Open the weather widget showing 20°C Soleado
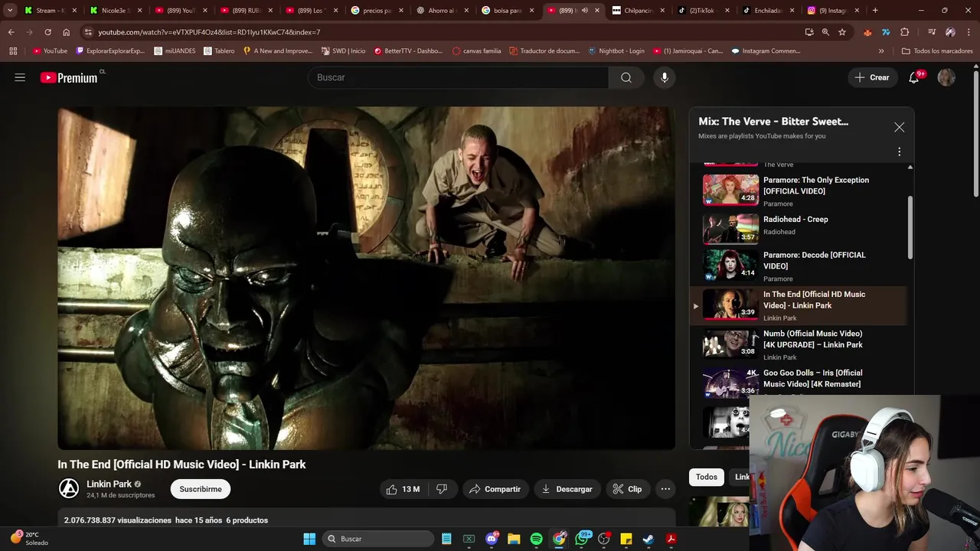The width and height of the screenshot is (980, 551). point(29,539)
